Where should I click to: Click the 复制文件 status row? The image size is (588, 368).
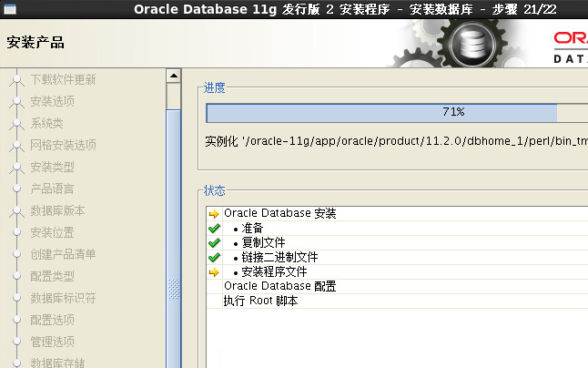tap(397, 242)
